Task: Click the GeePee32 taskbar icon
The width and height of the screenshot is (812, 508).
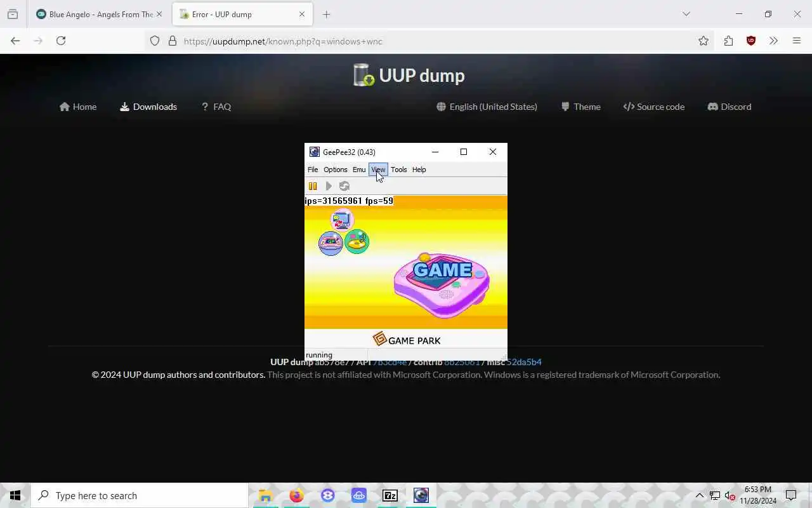Action: coord(421,495)
